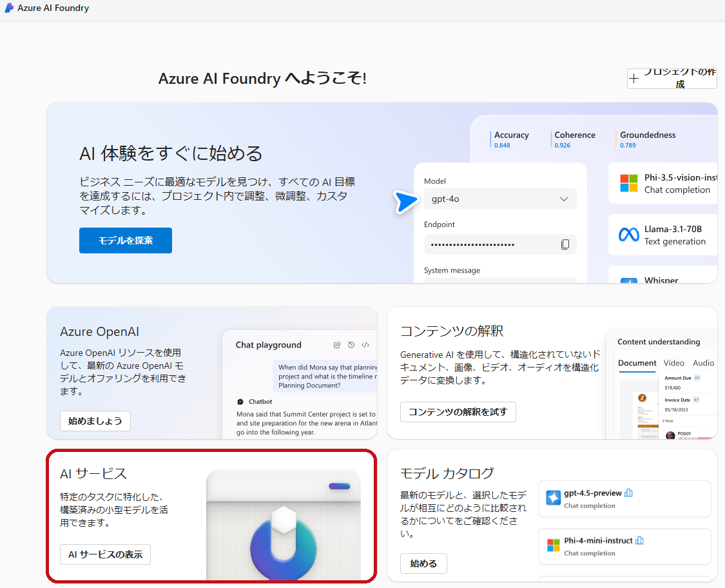Open the Phi-4-mini-instruct model card
725x588 pixels.
(624, 546)
